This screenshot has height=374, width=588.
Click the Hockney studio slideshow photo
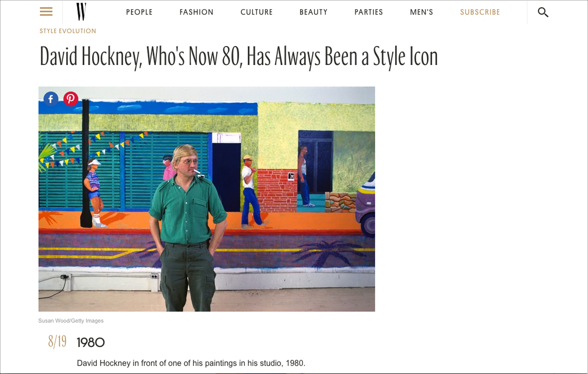point(207,199)
